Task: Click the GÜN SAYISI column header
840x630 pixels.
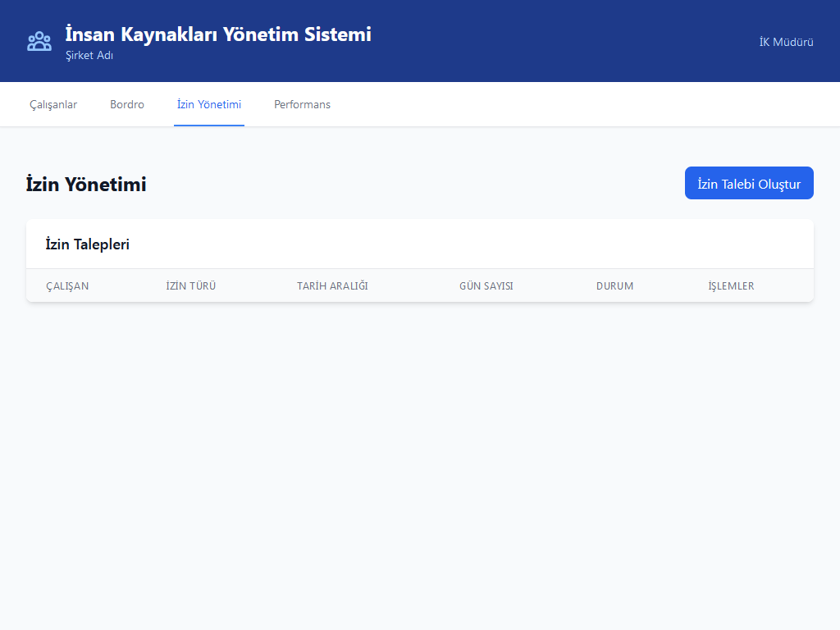Action: [486, 286]
